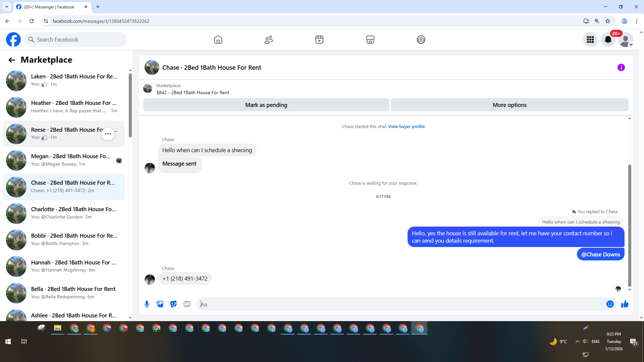Image resolution: width=644 pixels, height=362 pixels.
Task: Send a thumbs-up like
Action: (x=625, y=304)
